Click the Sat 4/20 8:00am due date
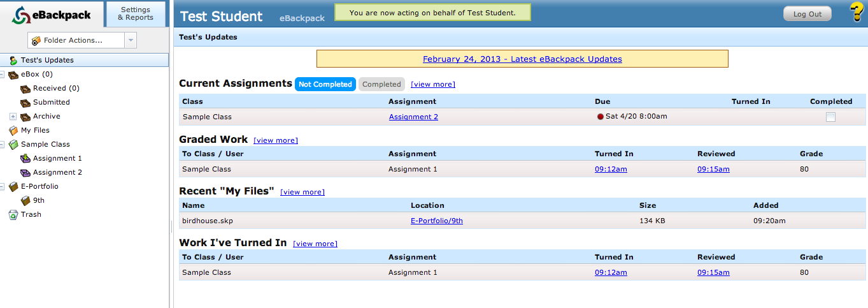The height and width of the screenshot is (308, 868). click(636, 117)
